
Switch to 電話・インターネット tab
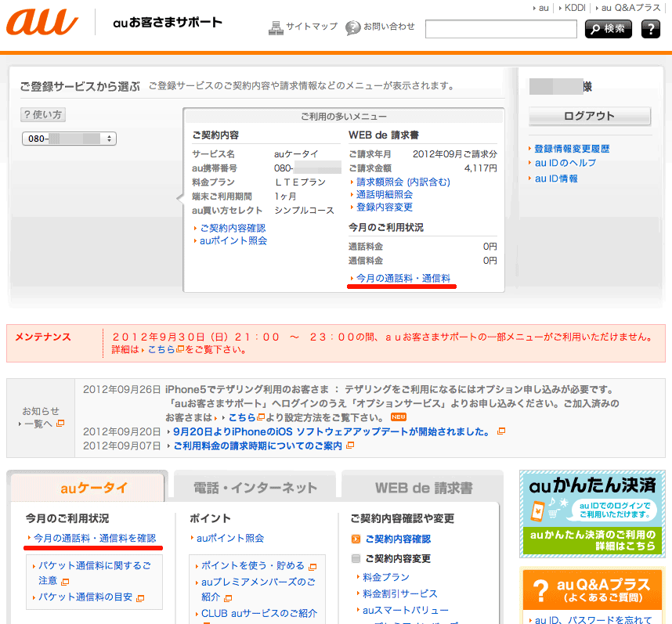tap(255, 488)
